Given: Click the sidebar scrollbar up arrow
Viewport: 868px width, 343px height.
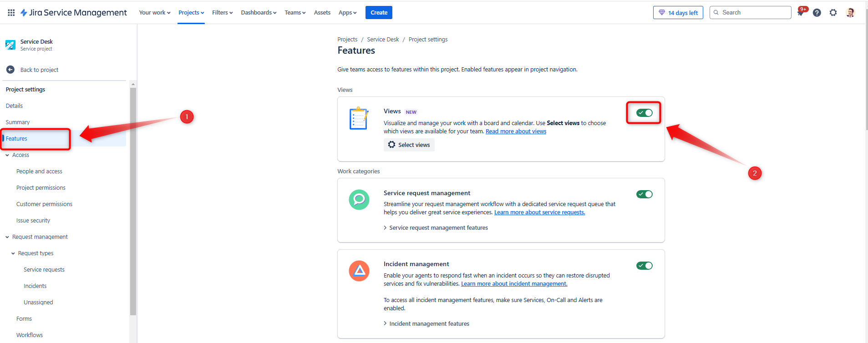Looking at the screenshot, I should 133,84.
